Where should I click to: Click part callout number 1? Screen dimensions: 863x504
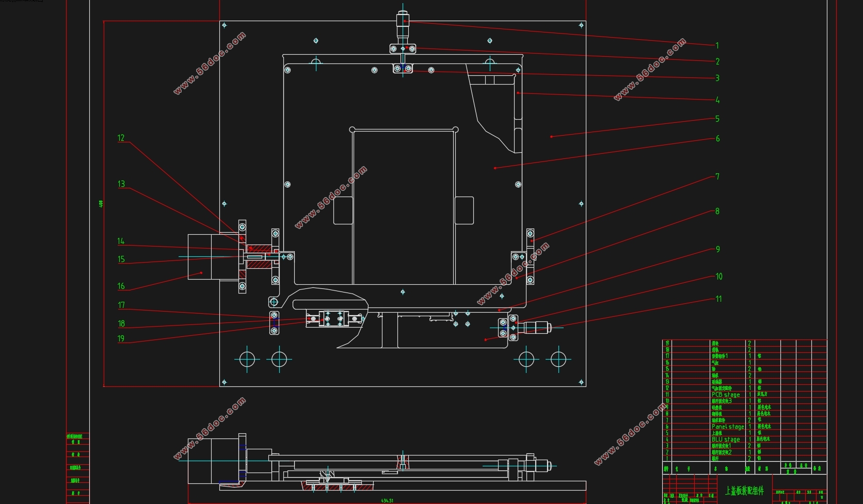pos(717,45)
